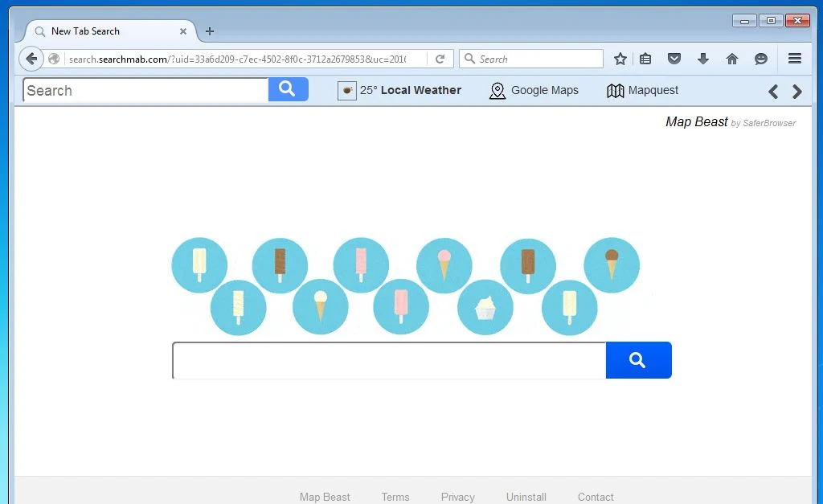Reload the page with the refresh icon

tap(440, 59)
